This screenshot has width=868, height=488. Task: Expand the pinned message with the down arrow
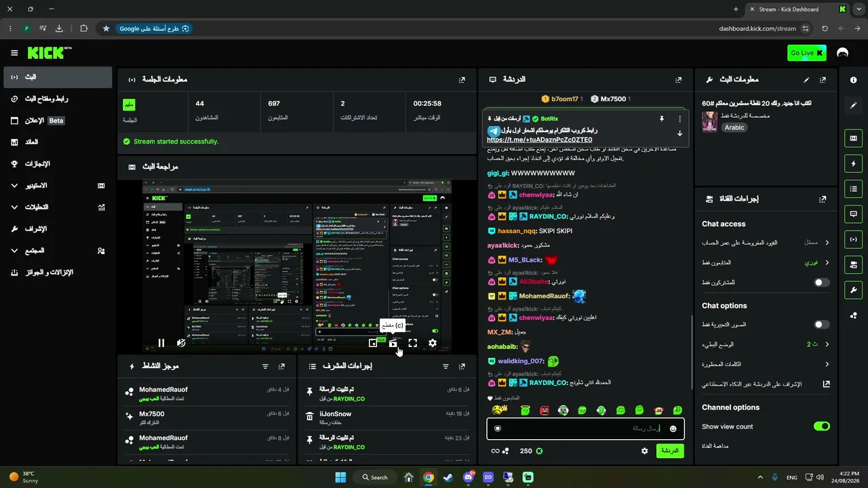[679, 134]
